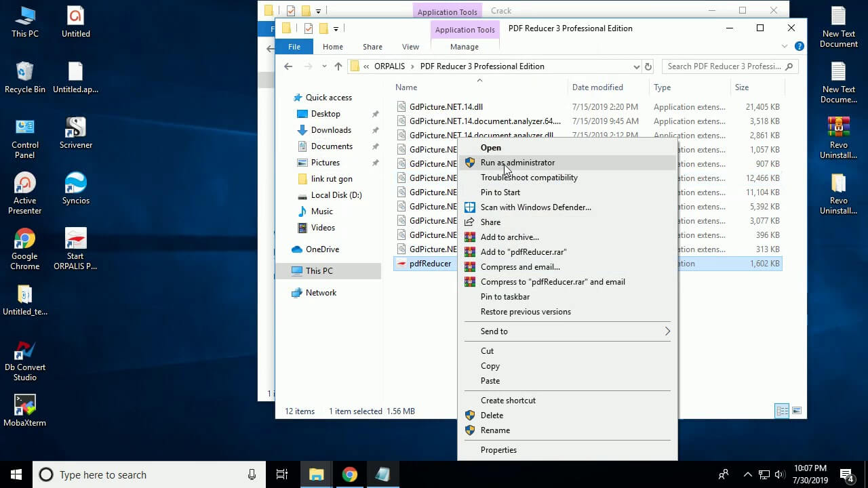The height and width of the screenshot is (488, 868).
Task: Click Run as administrator
Action: pyautogui.click(x=568, y=163)
